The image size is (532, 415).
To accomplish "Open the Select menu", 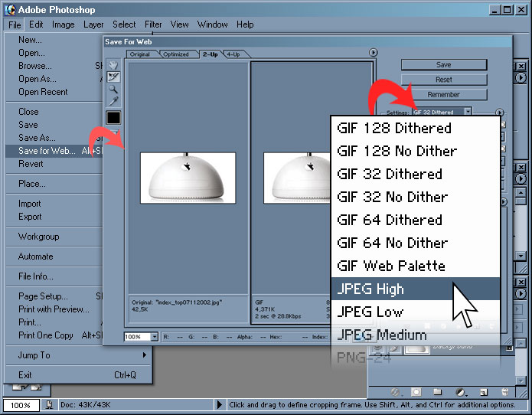I will (x=124, y=25).
